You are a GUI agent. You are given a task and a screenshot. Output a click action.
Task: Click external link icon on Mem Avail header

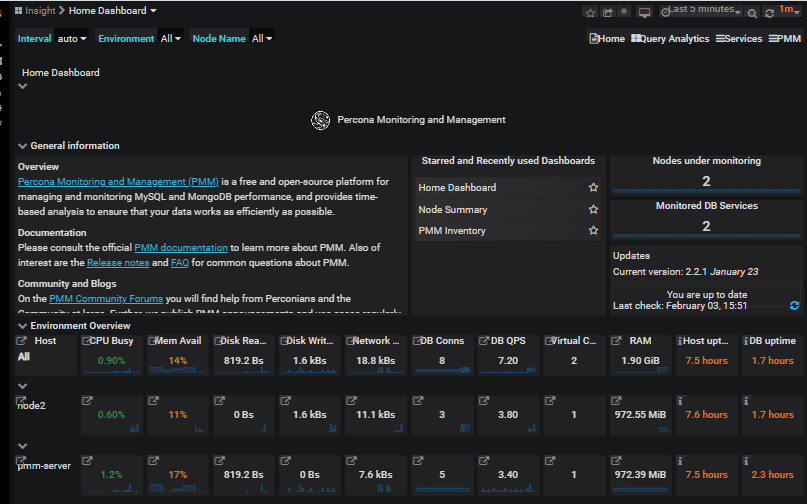click(x=152, y=341)
